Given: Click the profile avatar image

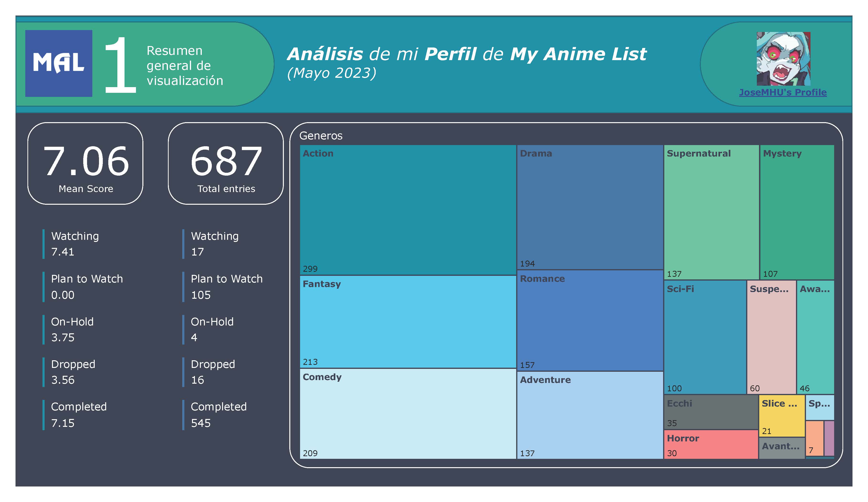Looking at the screenshot, I should coord(783,58).
